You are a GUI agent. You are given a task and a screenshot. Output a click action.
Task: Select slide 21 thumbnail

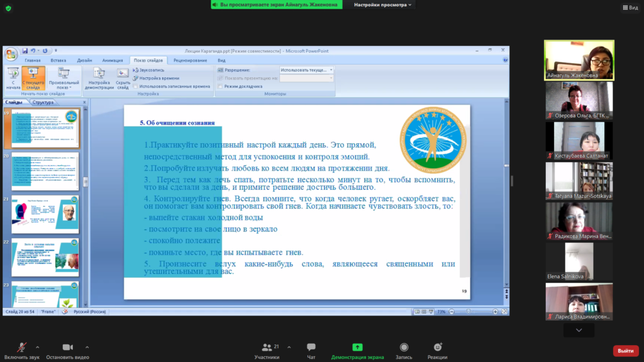tap(45, 214)
